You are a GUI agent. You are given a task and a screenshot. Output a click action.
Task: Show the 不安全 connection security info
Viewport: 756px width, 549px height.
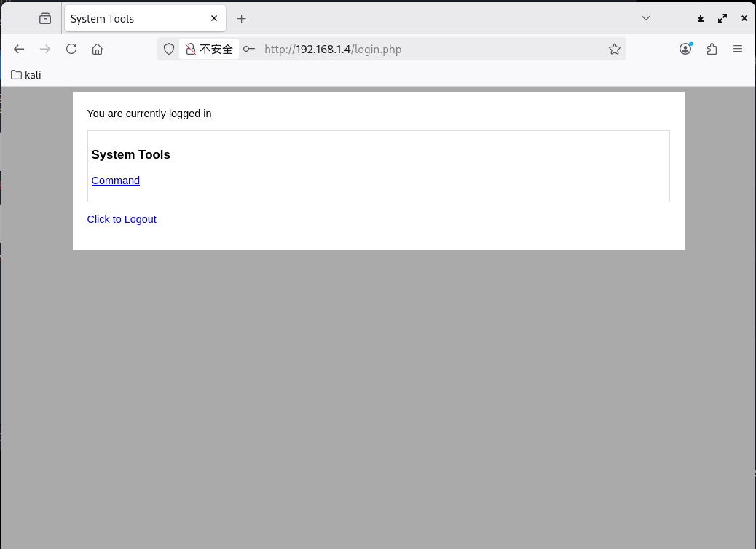coord(209,49)
